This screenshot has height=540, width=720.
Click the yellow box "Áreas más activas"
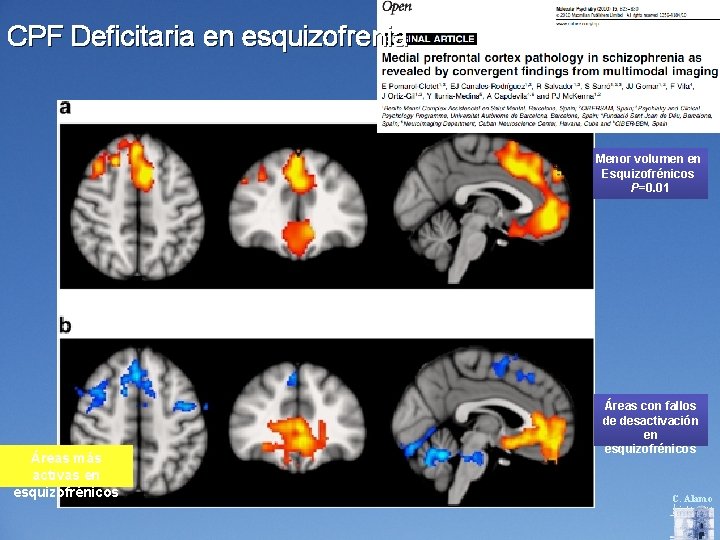click(67, 466)
